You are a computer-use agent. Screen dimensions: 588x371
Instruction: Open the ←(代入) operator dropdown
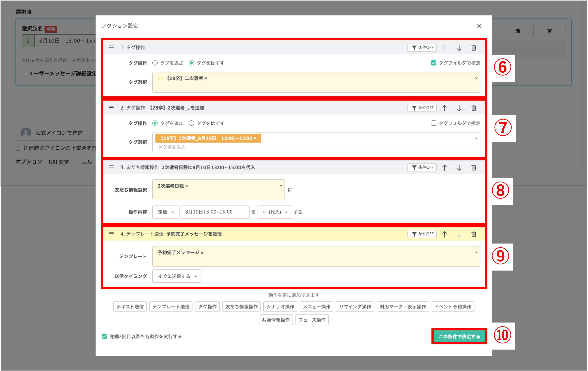(x=275, y=212)
